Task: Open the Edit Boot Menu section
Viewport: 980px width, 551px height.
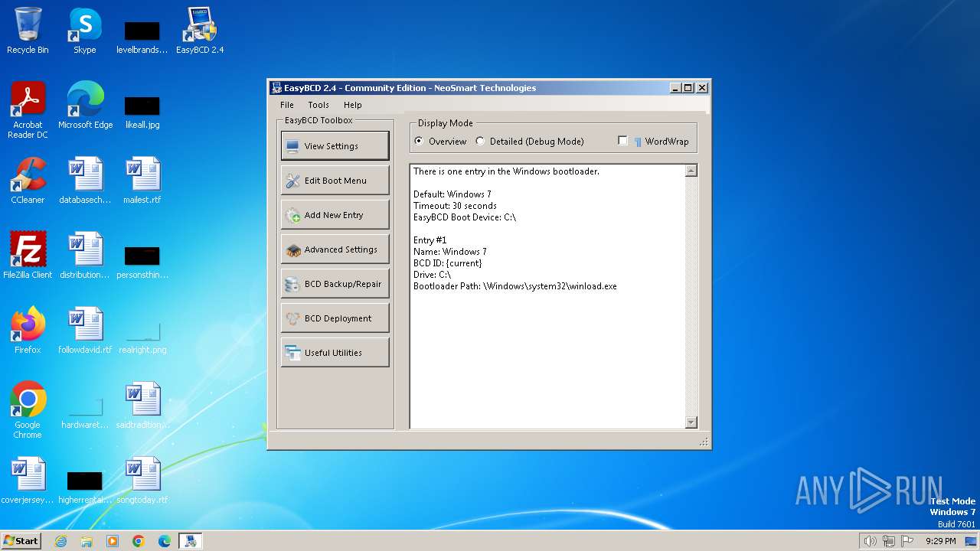Action: click(x=335, y=181)
